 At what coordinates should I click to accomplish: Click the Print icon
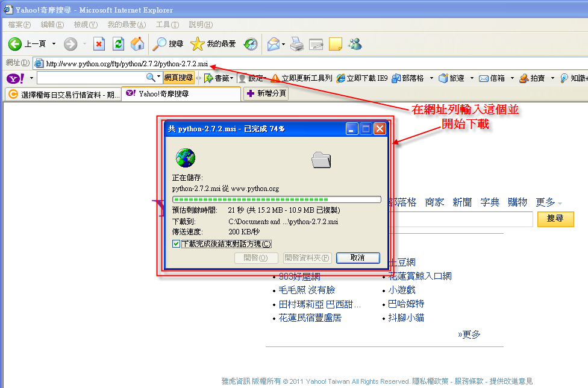[x=297, y=44]
